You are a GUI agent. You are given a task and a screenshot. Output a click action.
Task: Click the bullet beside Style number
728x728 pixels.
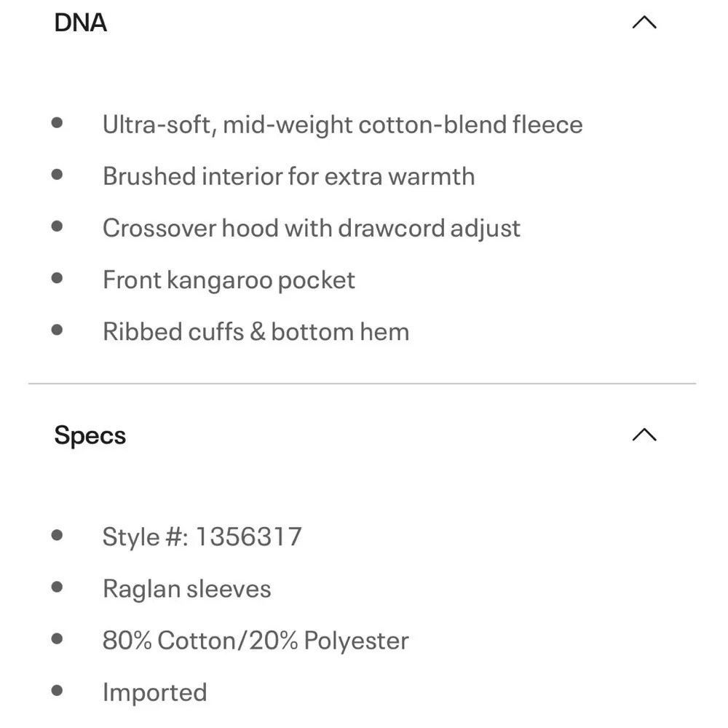pos(57,535)
